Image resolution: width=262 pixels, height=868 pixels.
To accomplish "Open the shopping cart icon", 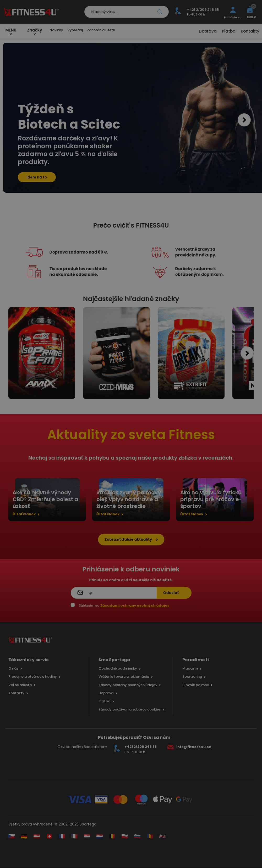I will click(250, 9).
